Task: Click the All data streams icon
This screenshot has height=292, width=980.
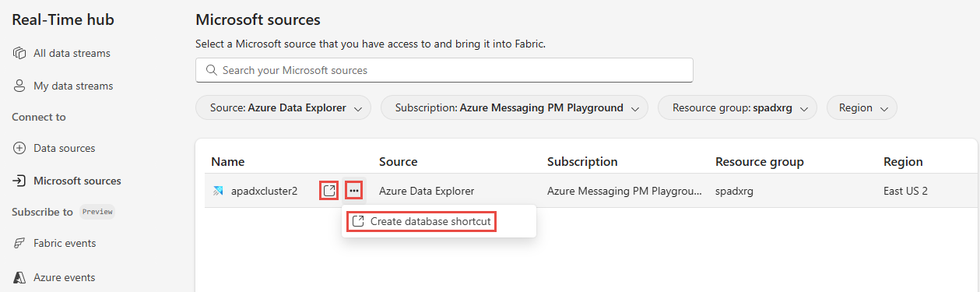Action: (19, 53)
